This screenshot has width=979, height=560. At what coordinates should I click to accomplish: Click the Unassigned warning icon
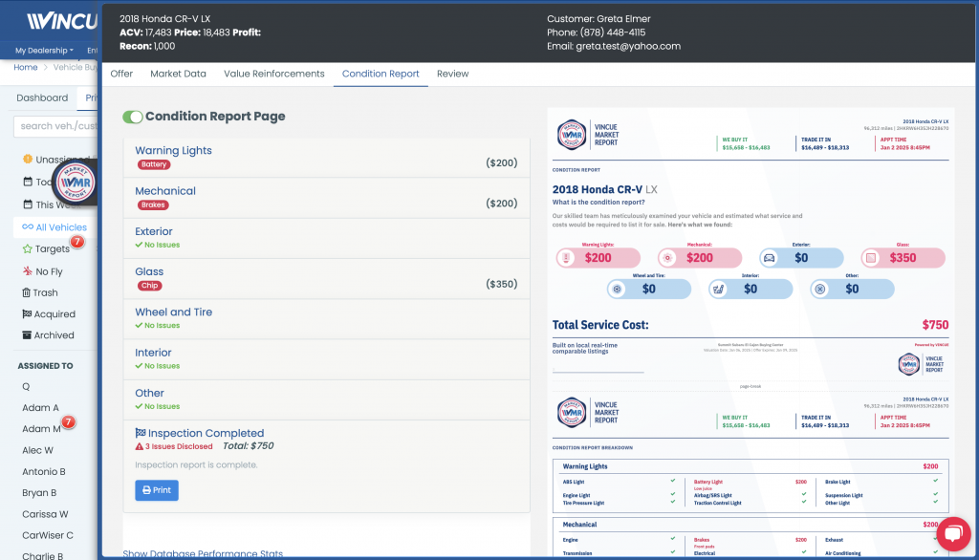click(28, 159)
